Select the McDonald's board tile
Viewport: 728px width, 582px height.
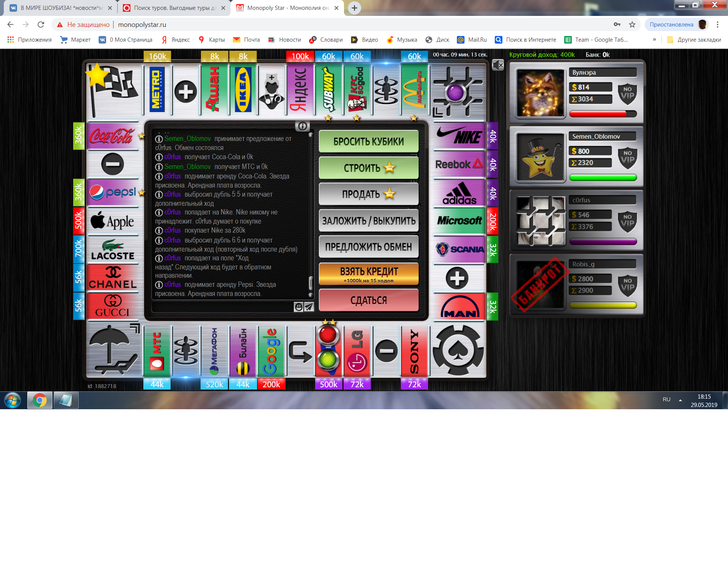click(414, 89)
